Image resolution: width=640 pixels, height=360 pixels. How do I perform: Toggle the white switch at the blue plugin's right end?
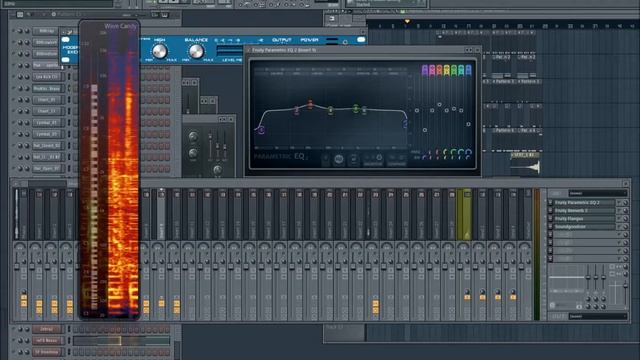(x=361, y=40)
